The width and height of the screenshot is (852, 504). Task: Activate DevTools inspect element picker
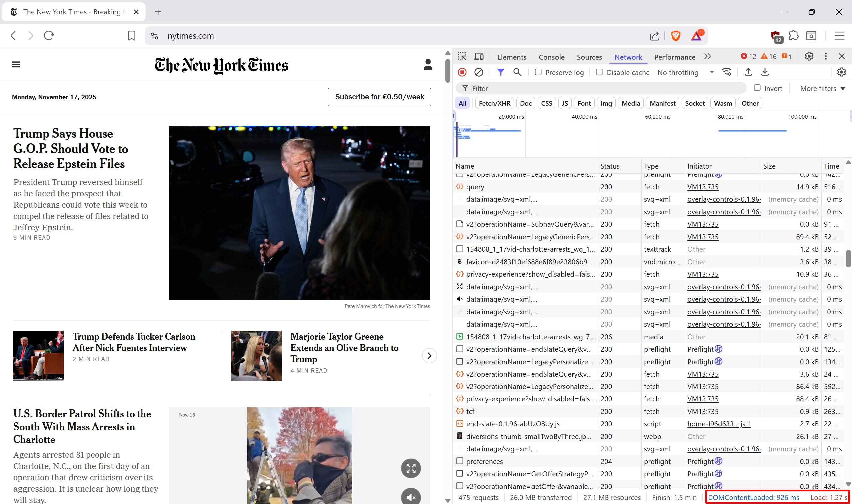[462, 56]
